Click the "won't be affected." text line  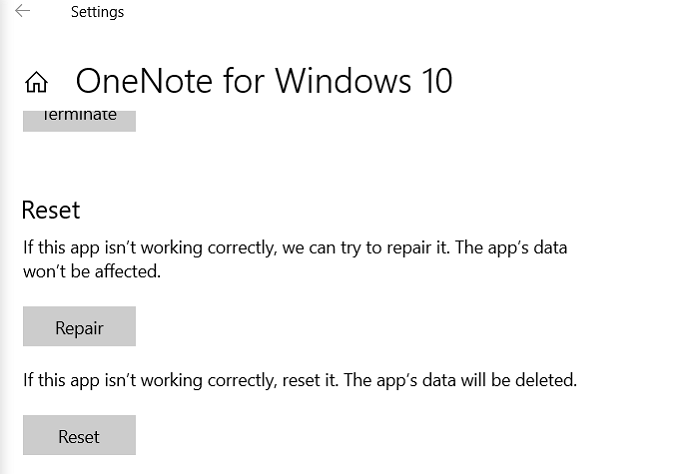(x=91, y=270)
